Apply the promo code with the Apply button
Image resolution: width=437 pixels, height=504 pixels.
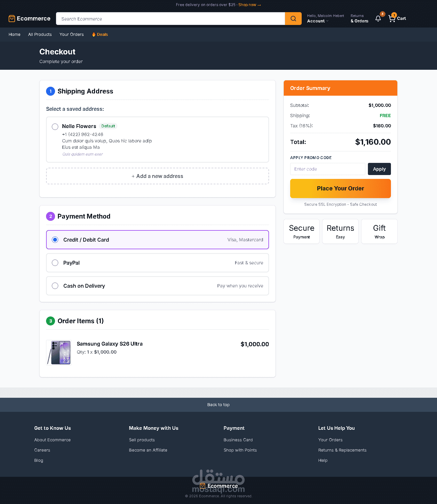379,169
